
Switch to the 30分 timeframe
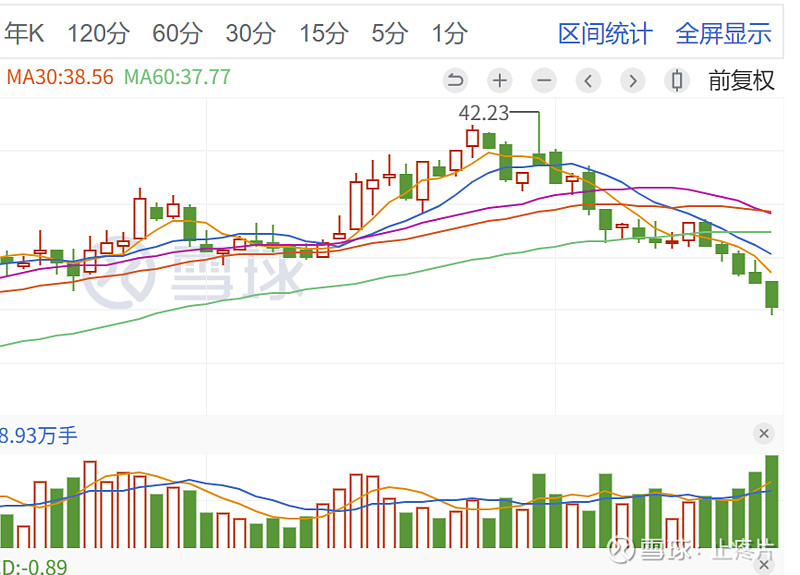(250, 34)
